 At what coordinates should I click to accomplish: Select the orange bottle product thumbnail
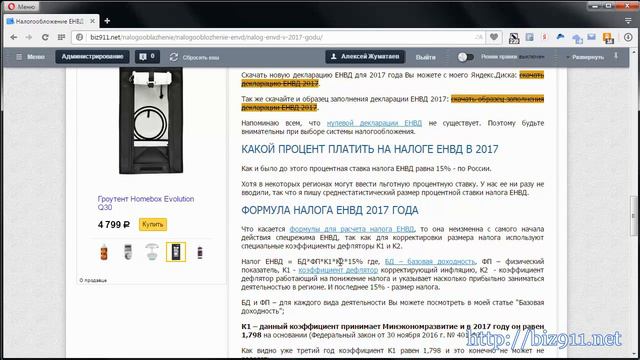click(x=104, y=252)
